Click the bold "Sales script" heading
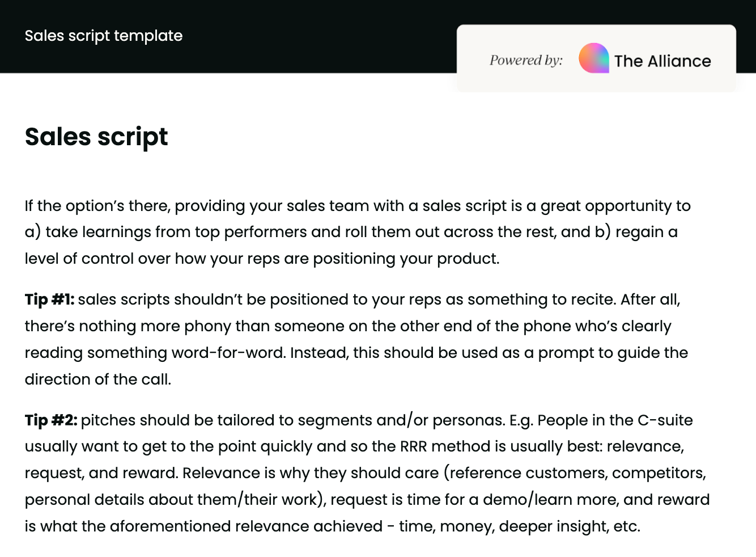 point(96,137)
